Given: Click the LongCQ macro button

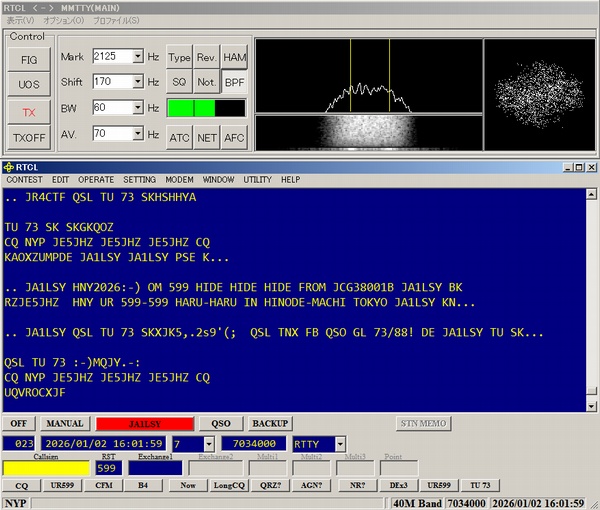Looking at the screenshot, I should [x=228, y=485].
